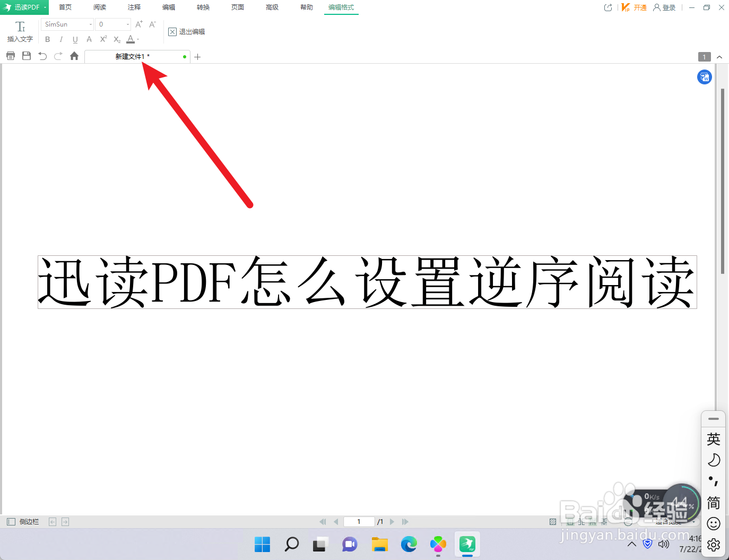Open the 高级 menu tab
729x560 pixels.
coord(272,7)
